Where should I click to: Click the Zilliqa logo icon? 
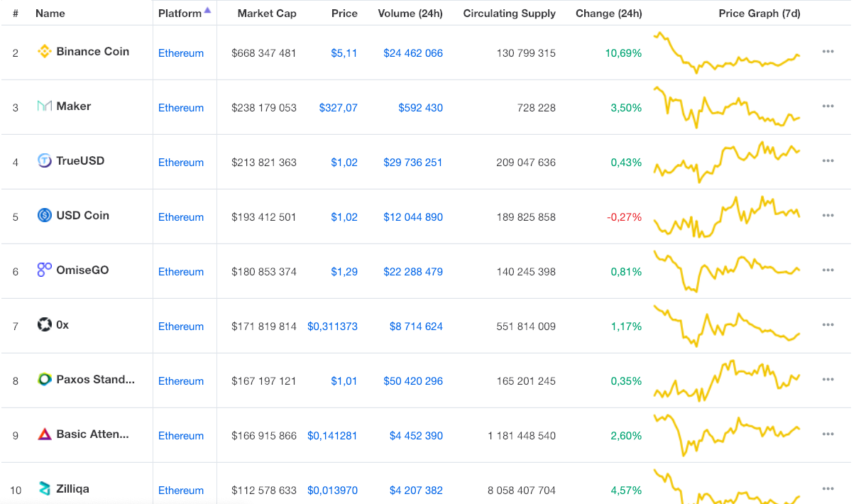point(45,488)
